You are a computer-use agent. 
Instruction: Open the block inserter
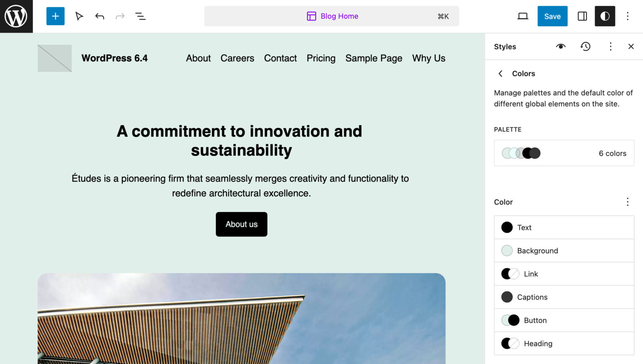(55, 16)
